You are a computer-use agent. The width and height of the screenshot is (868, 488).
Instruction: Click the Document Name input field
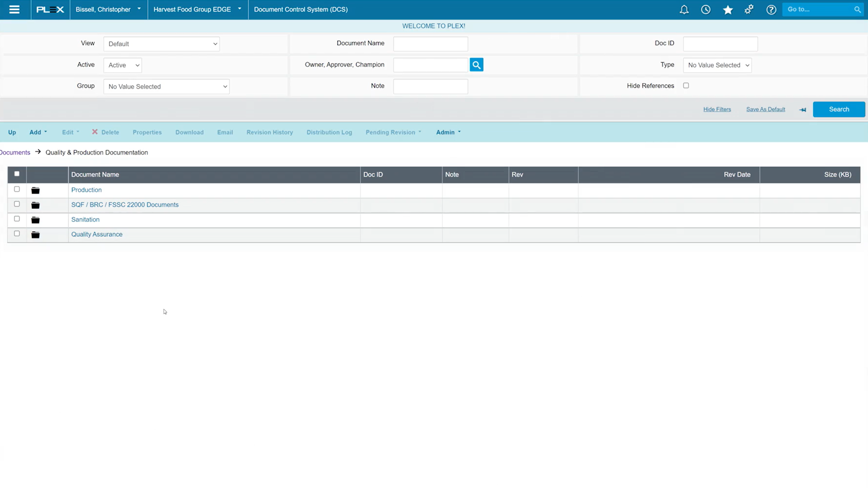(x=430, y=44)
